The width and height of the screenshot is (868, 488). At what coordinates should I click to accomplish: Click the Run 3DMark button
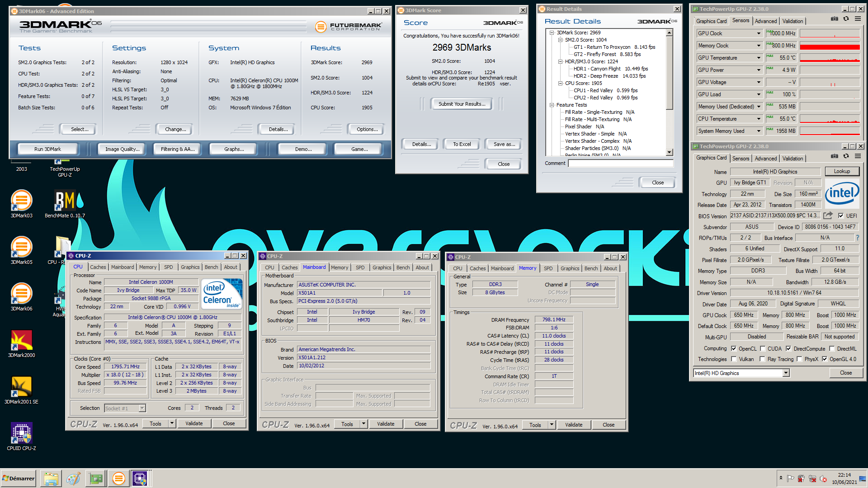coord(47,149)
